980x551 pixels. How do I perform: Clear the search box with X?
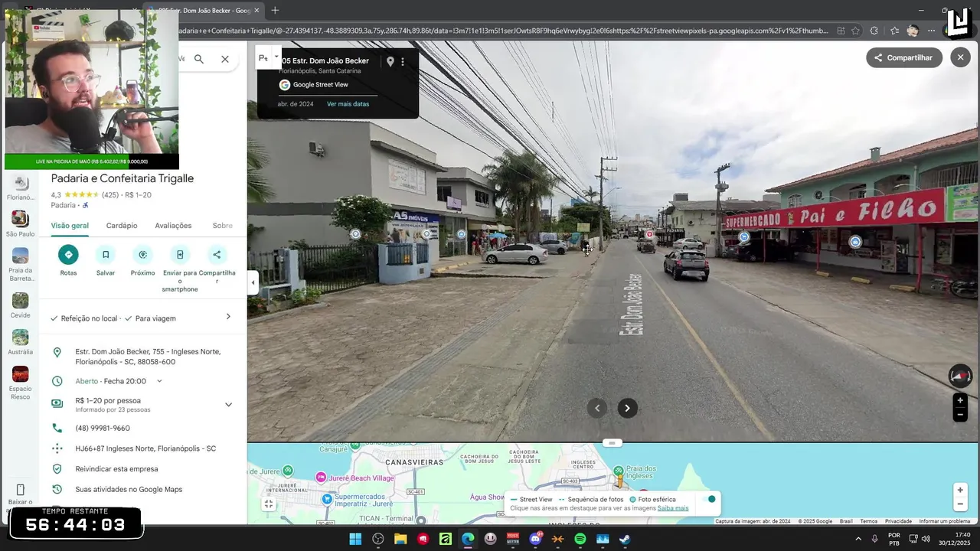225,59
